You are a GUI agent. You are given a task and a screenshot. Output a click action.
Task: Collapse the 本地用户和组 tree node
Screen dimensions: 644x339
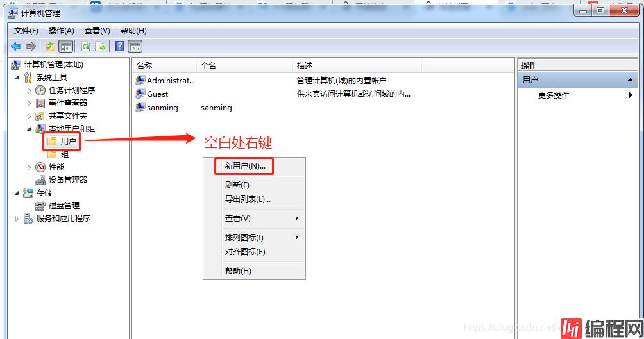point(29,129)
